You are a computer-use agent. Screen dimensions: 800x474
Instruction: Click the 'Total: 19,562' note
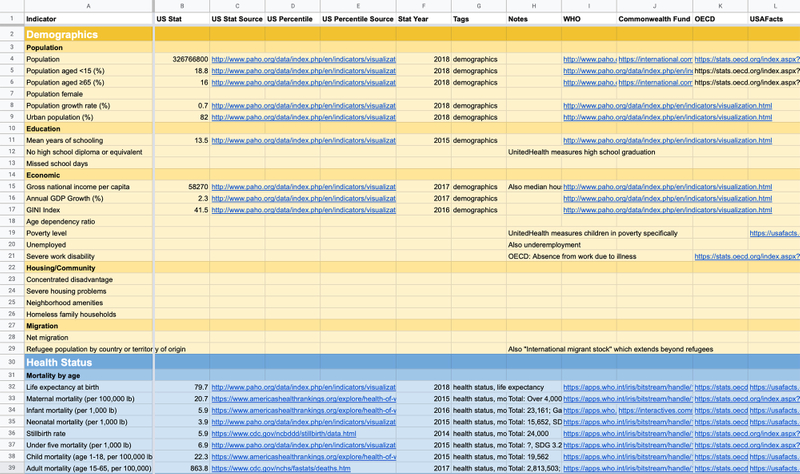coord(529,457)
